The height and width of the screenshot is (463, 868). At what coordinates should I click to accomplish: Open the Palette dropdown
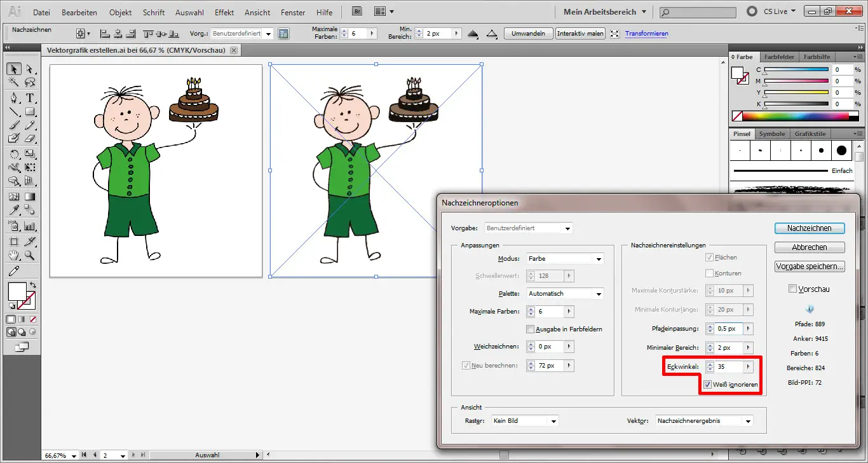coord(565,293)
